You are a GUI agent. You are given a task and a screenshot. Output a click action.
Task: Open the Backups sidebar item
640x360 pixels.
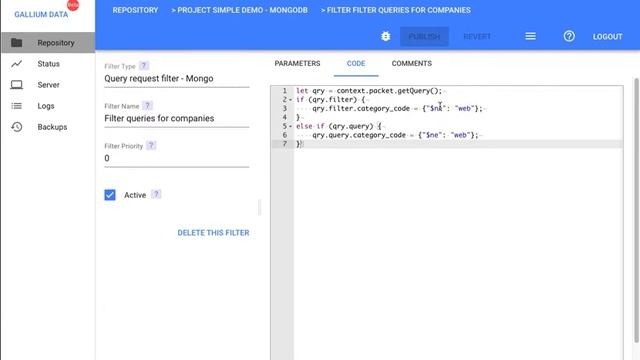click(x=48, y=127)
